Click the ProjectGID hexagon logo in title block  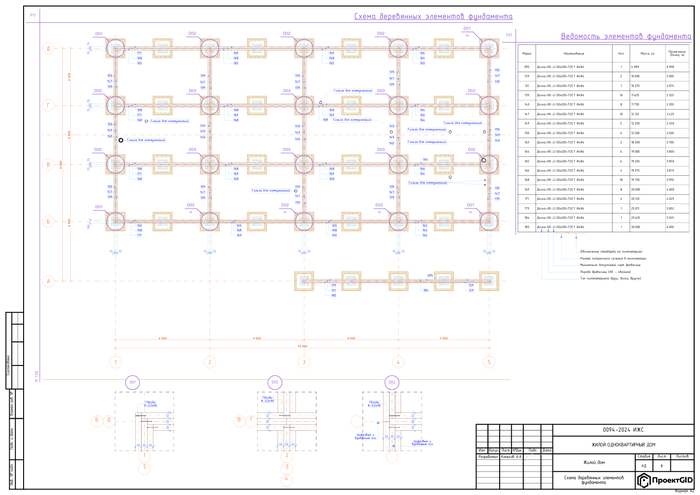pyautogui.click(x=643, y=480)
